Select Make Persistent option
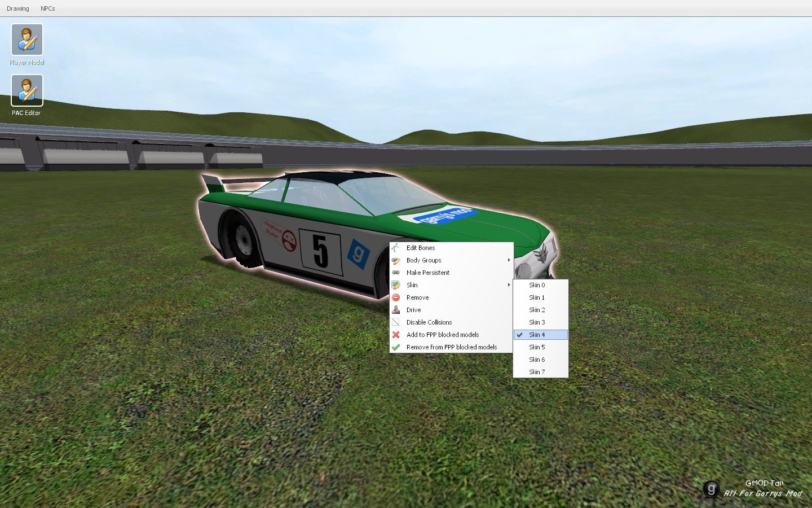Viewport: 812px width, 508px height. [451, 273]
